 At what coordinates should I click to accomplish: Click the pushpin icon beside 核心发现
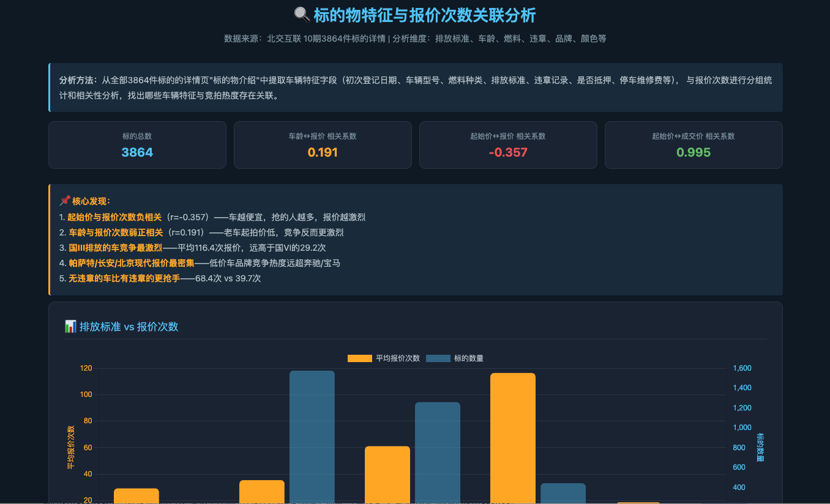[64, 201]
